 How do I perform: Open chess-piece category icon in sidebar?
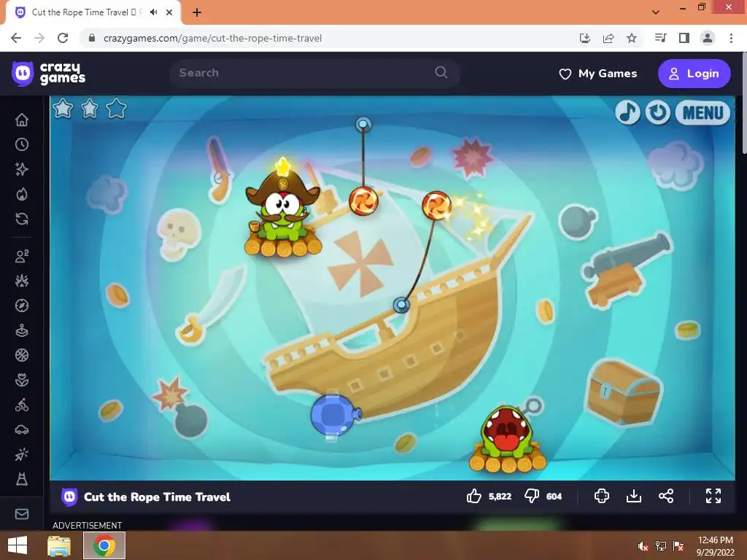click(22, 479)
